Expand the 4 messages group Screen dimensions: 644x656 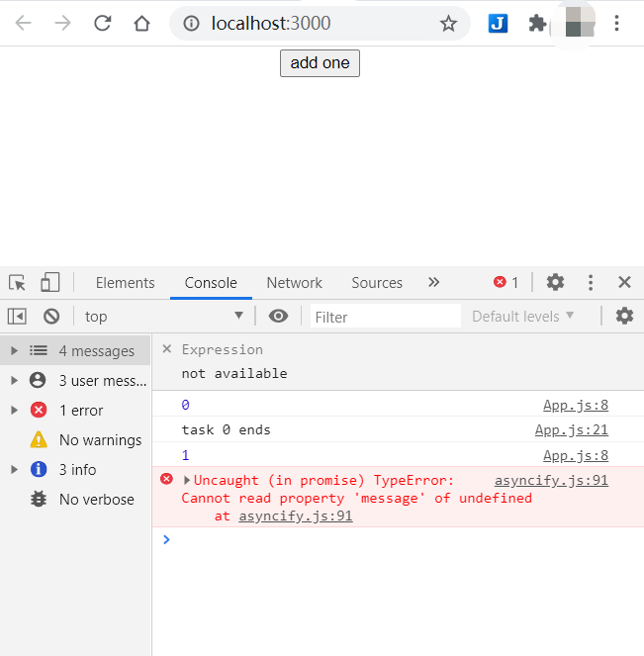(14, 350)
